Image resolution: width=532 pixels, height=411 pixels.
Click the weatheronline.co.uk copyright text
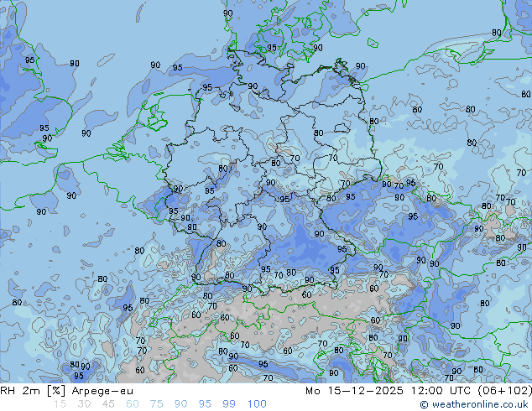point(476,404)
